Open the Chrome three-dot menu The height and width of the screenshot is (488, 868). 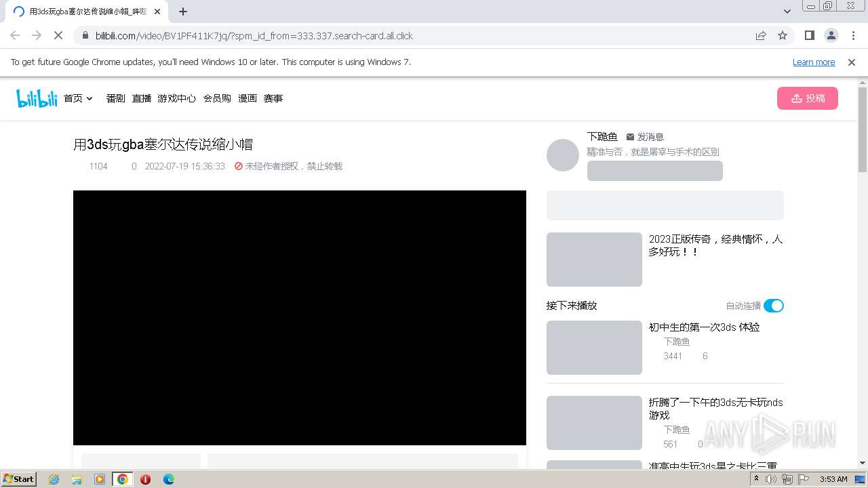(852, 35)
